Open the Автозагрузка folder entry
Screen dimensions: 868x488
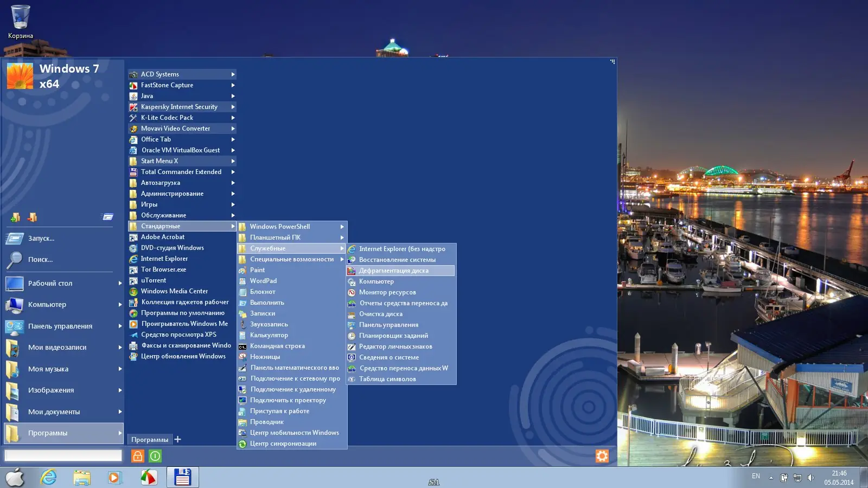pyautogui.click(x=182, y=183)
